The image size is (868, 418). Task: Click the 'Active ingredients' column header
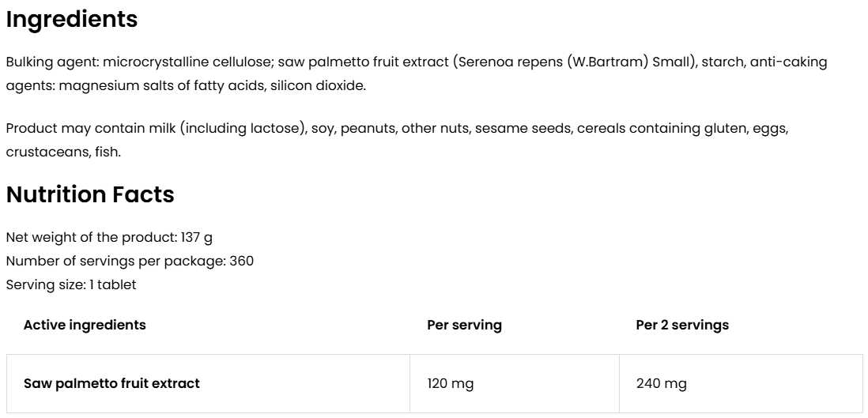(x=85, y=325)
